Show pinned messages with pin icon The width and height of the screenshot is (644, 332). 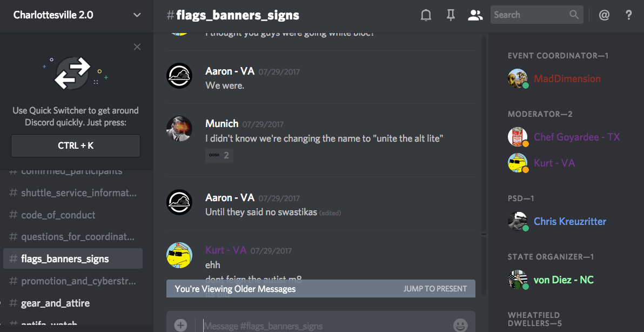[x=451, y=15]
